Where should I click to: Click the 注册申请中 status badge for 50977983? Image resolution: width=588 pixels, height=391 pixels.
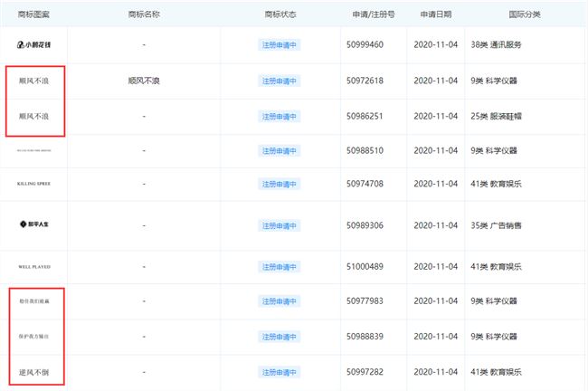(279, 301)
